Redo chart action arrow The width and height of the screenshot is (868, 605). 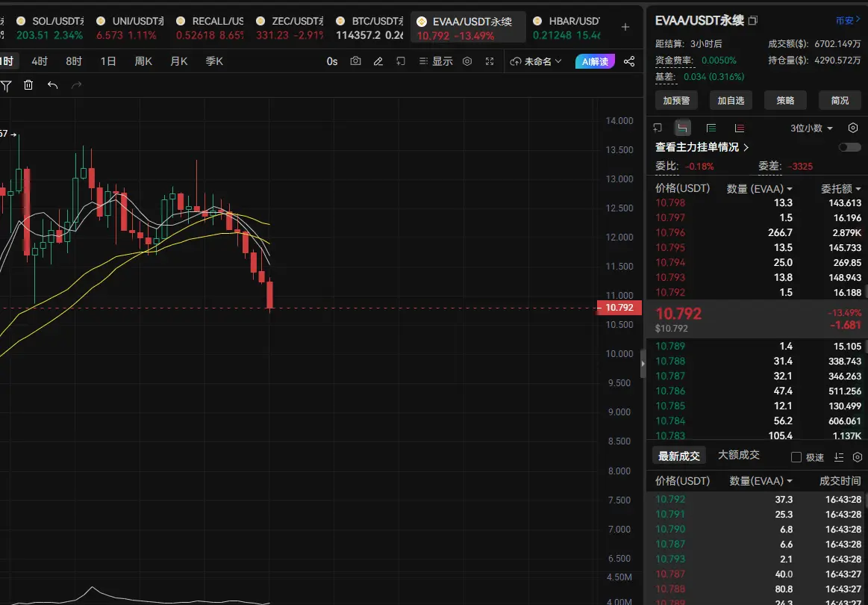pos(76,84)
